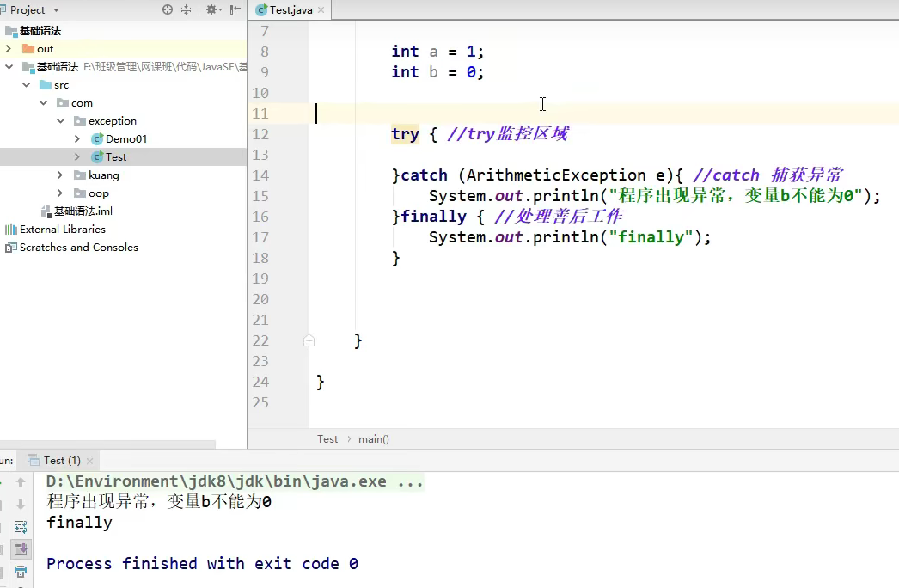Viewport: 899px width, 588px height.
Task: Click ArithmeticException in the catch clause
Action: point(555,175)
